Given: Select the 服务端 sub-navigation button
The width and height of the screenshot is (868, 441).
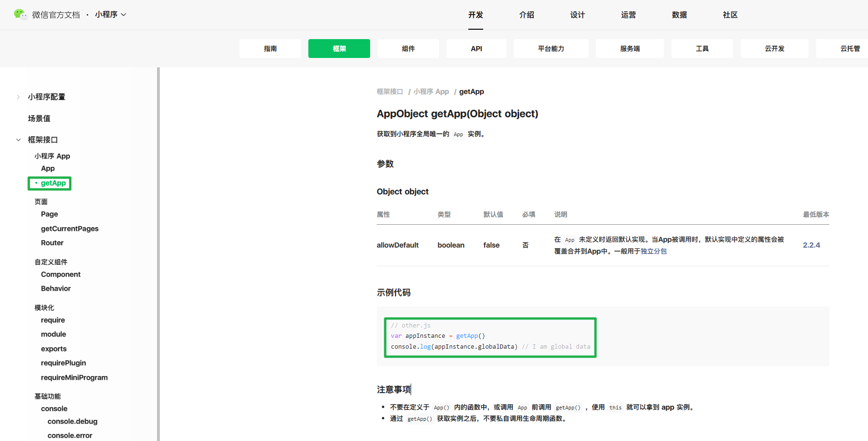Looking at the screenshot, I should pos(630,49).
